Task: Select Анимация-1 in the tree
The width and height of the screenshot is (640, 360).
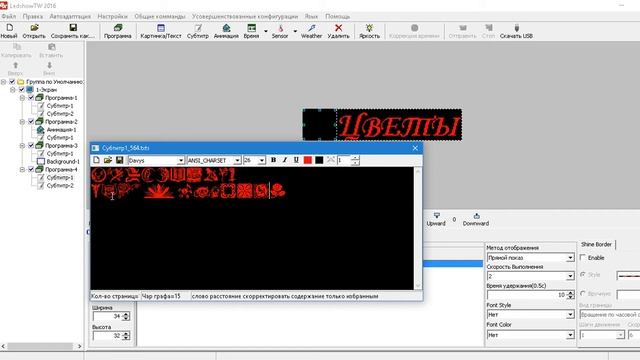Action: click(61, 130)
